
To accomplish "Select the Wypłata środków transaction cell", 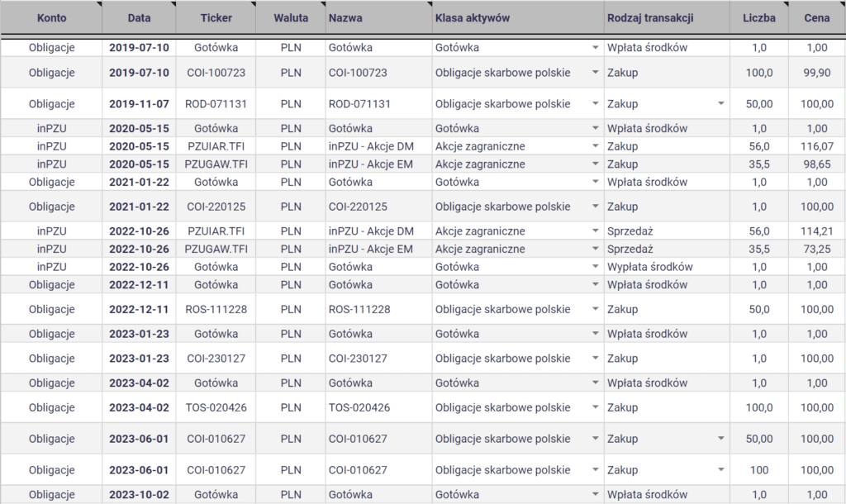I will click(x=649, y=267).
